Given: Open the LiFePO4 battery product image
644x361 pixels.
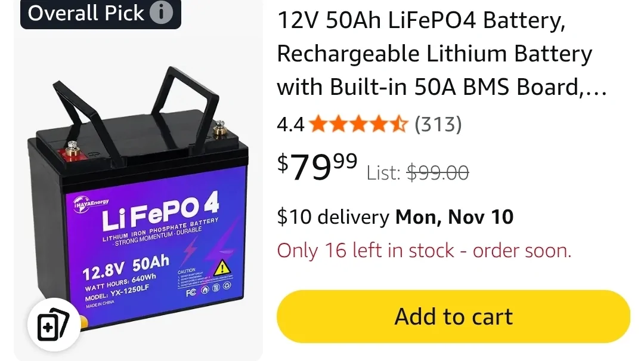Looking at the screenshot, I should pos(138,198).
